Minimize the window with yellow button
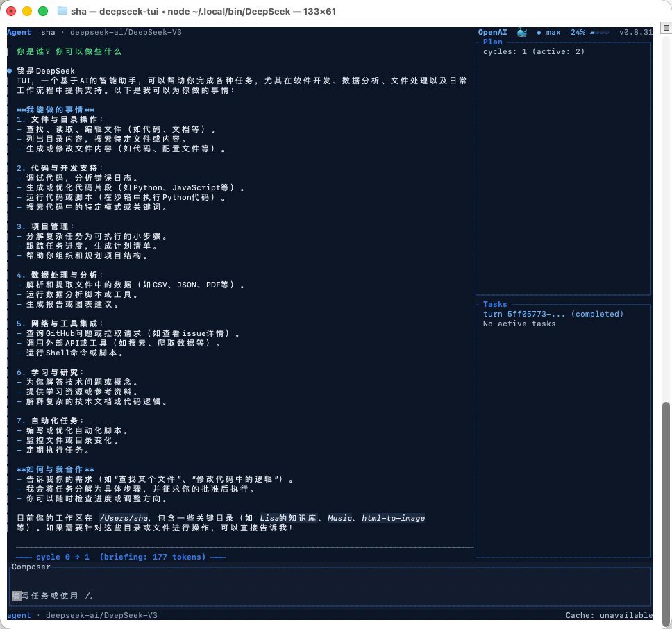672x629 pixels. coord(27,11)
